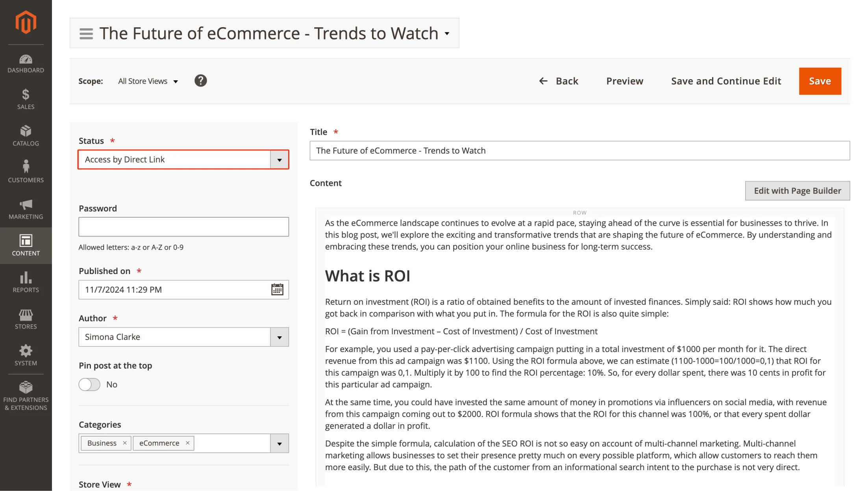Open the Stores menu item
Screen dimensions: 868x491
click(x=26, y=319)
